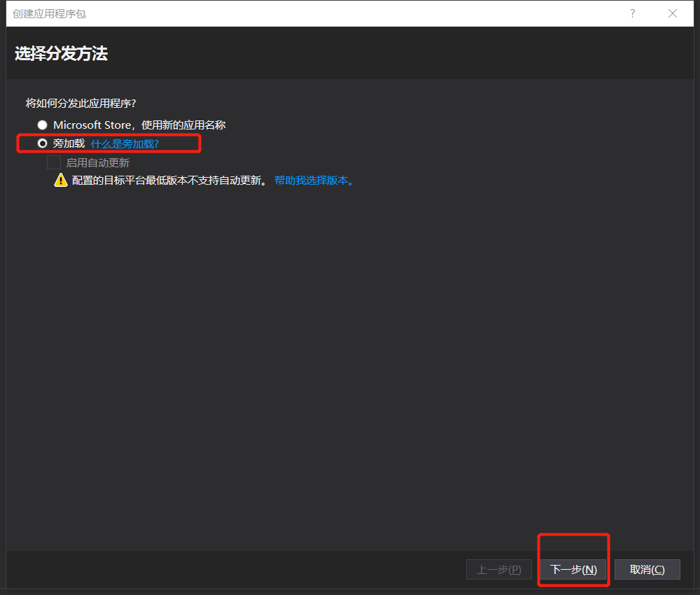
Task: Toggle the automatic updates checkbox off
Action: coord(53,162)
